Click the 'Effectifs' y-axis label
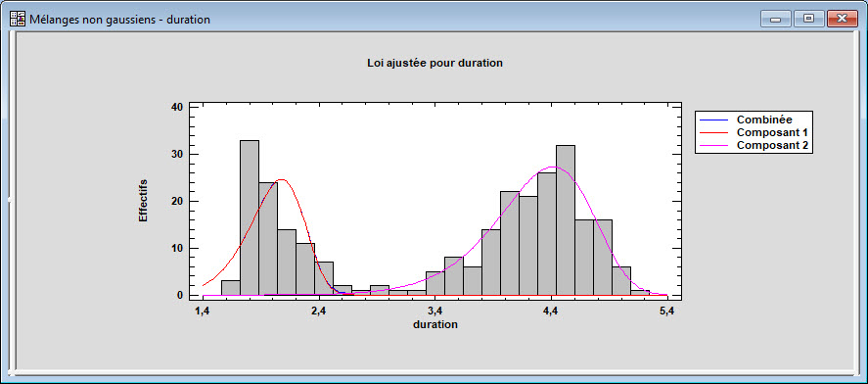Screen dimensions: 868x384 [x=143, y=201]
